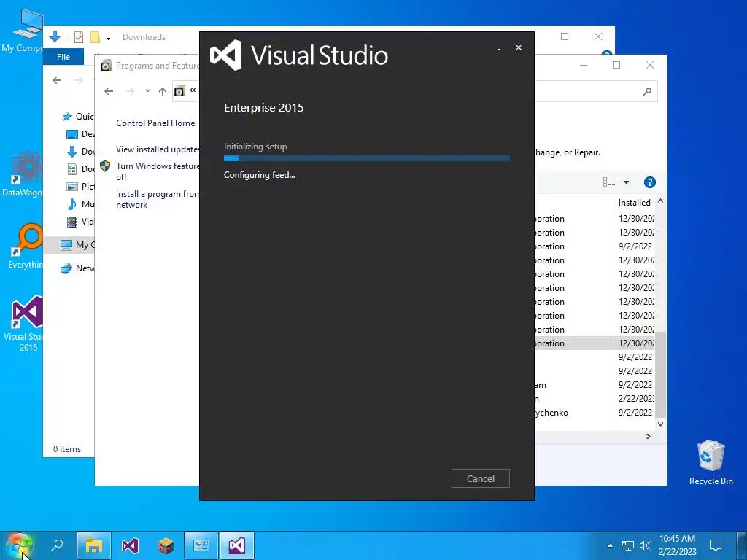Maximize the Downloads window
Viewport: 747px width, 560px height.
[x=565, y=36]
